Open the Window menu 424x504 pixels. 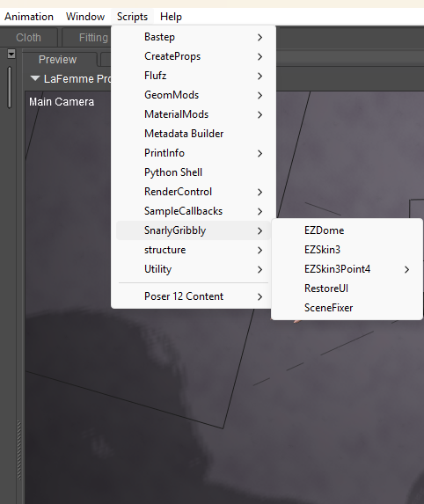point(85,17)
